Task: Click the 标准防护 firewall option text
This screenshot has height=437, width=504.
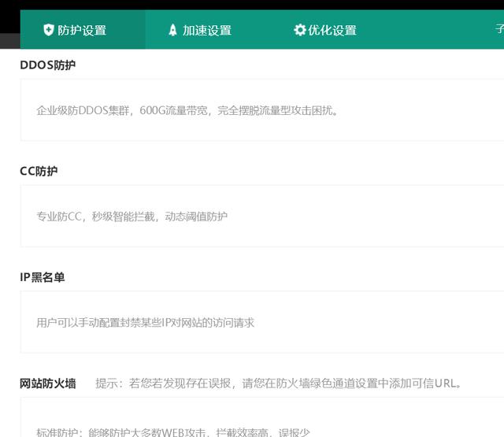Action: coord(173,431)
